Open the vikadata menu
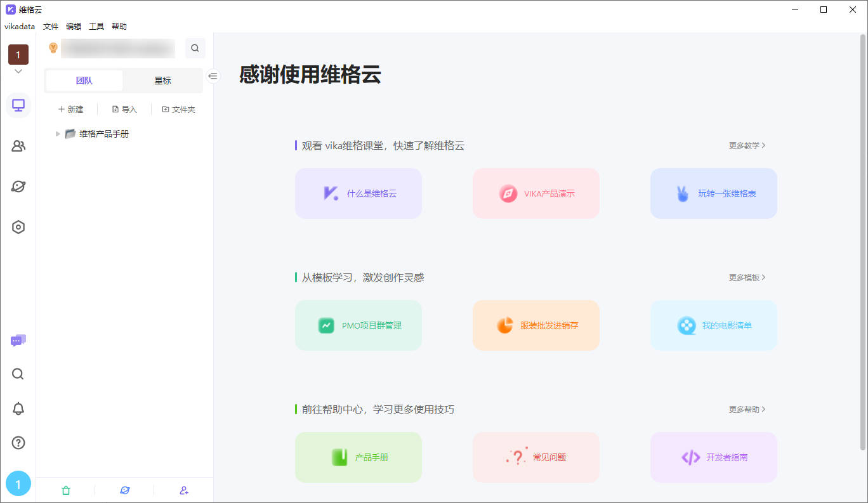This screenshot has height=503, width=868. tap(20, 27)
